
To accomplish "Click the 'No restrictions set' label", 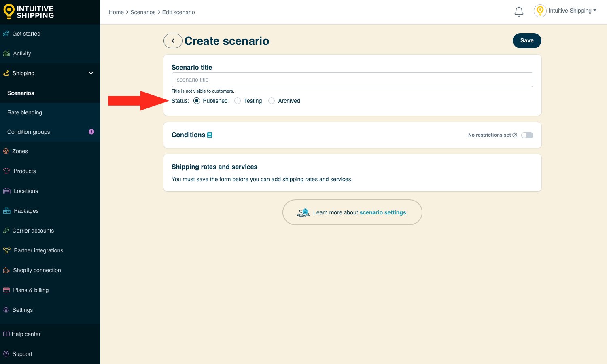I will (x=490, y=135).
